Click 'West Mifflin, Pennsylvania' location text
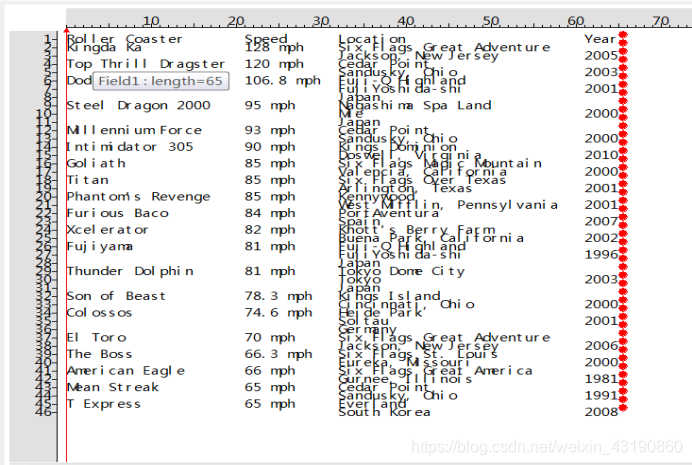692x465 pixels. pos(448,205)
